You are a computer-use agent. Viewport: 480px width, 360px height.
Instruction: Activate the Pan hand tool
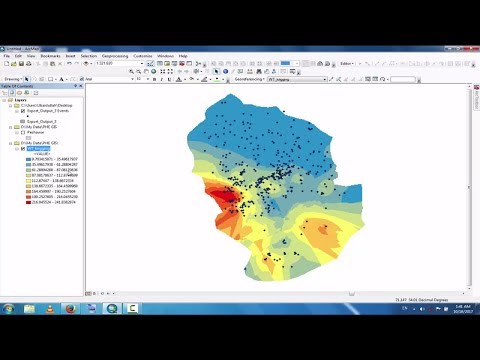pyautogui.click(x=146, y=71)
